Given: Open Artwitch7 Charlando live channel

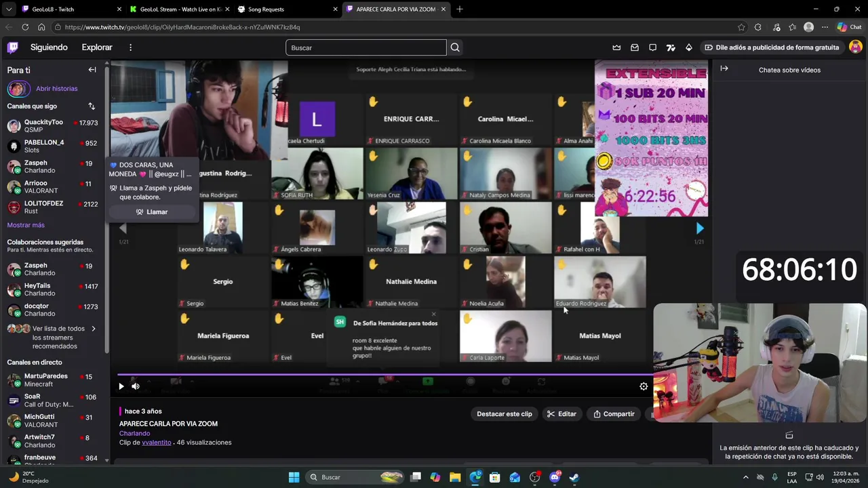Looking at the screenshot, I should (x=53, y=441).
